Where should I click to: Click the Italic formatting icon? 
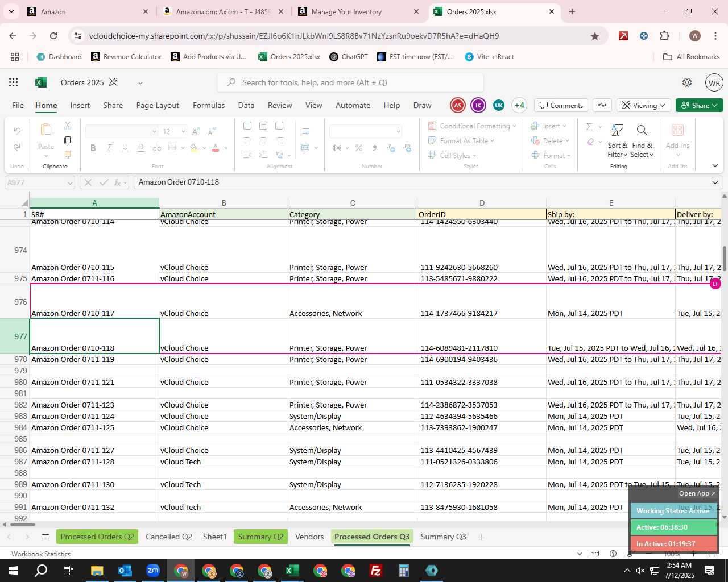[109, 148]
